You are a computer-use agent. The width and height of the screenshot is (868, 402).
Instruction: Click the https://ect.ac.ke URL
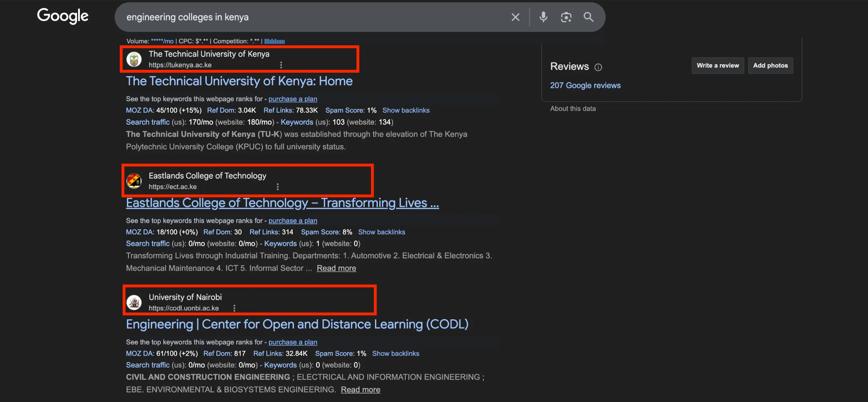click(x=173, y=187)
